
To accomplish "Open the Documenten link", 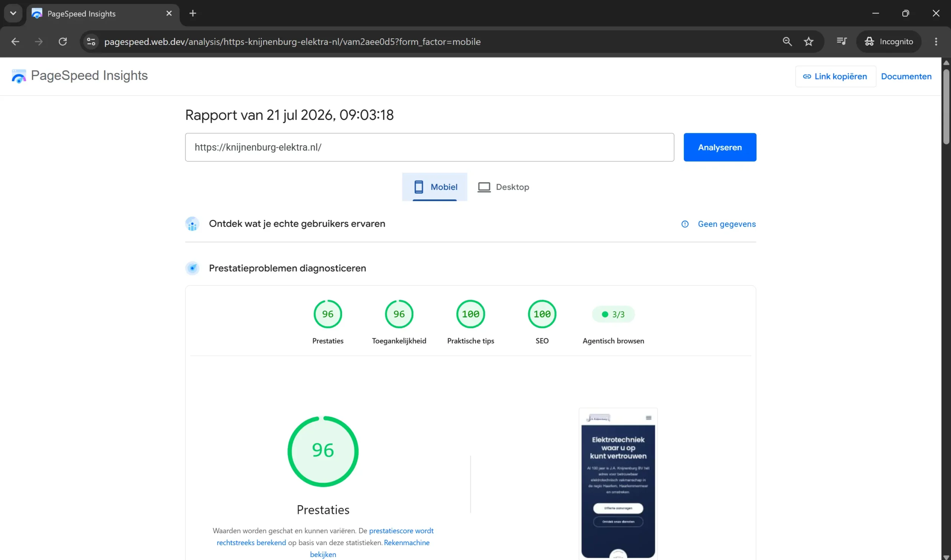I will click(906, 76).
